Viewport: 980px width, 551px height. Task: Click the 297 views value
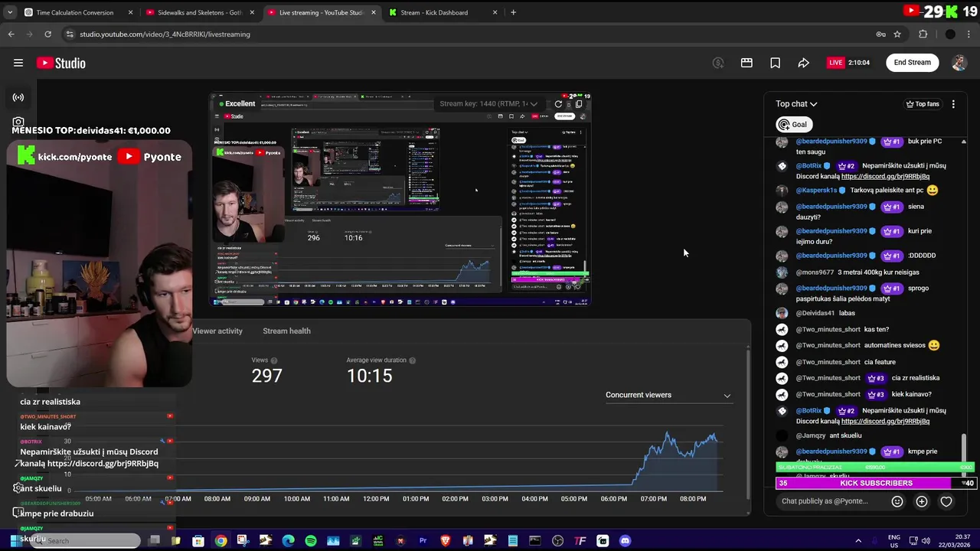267,375
